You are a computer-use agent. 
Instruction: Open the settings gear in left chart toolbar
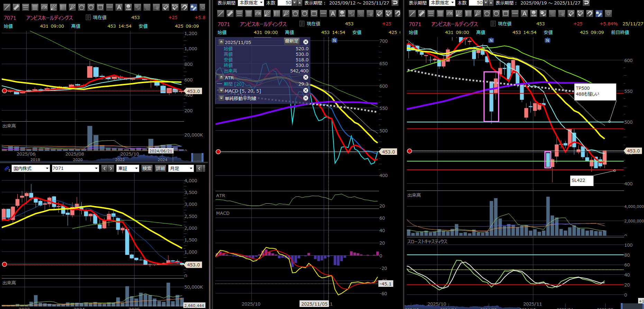point(203,7)
